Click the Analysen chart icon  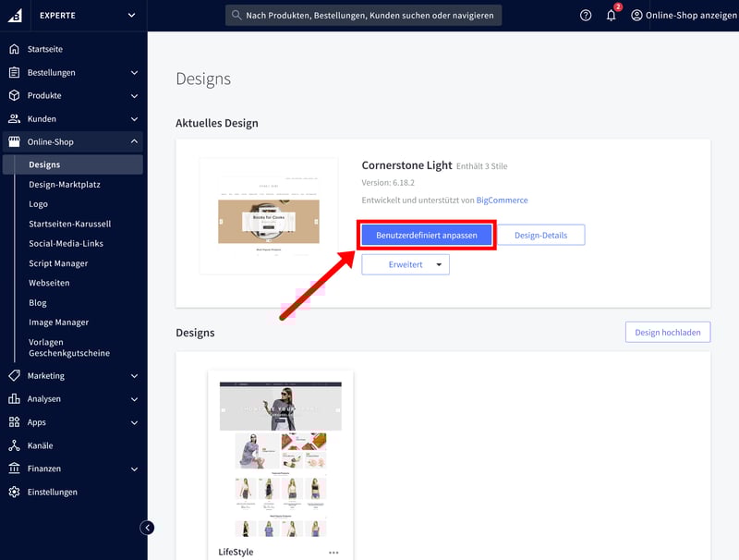tap(14, 399)
